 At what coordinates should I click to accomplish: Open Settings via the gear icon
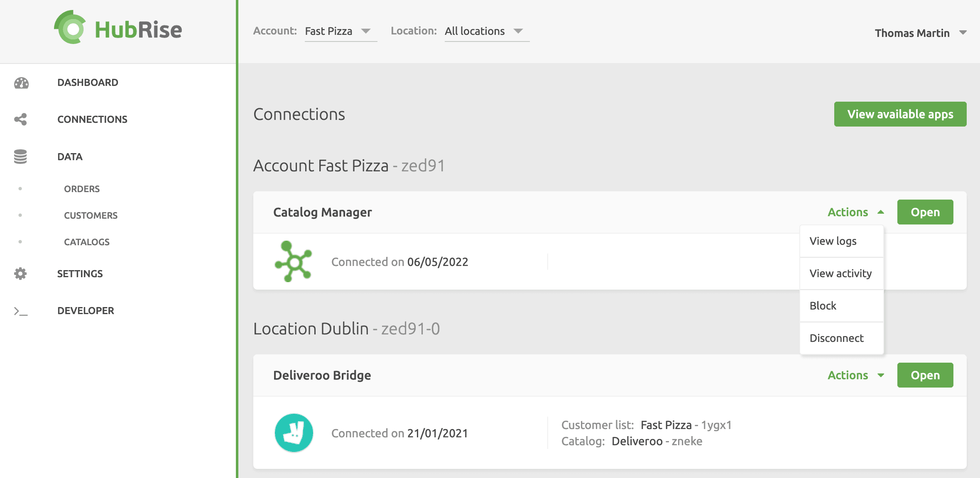click(x=20, y=273)
